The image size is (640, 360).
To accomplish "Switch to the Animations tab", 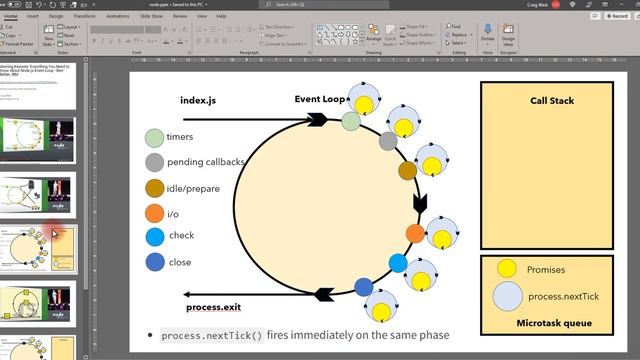I will click(118, 16).
